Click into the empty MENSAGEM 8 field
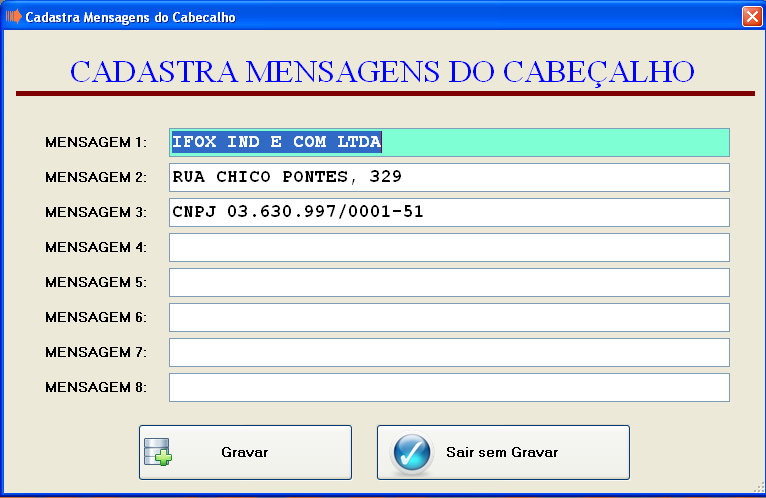The image size is (766, 498). click(x=449, y=388)
